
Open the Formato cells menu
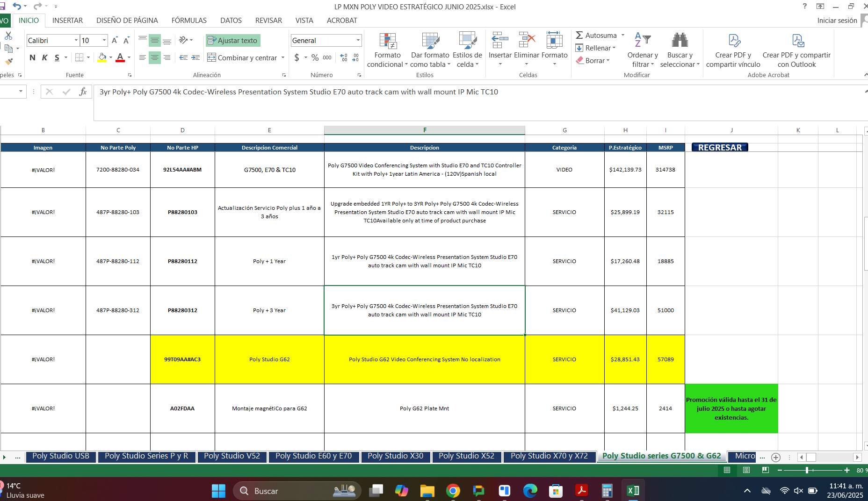[554, 49]
